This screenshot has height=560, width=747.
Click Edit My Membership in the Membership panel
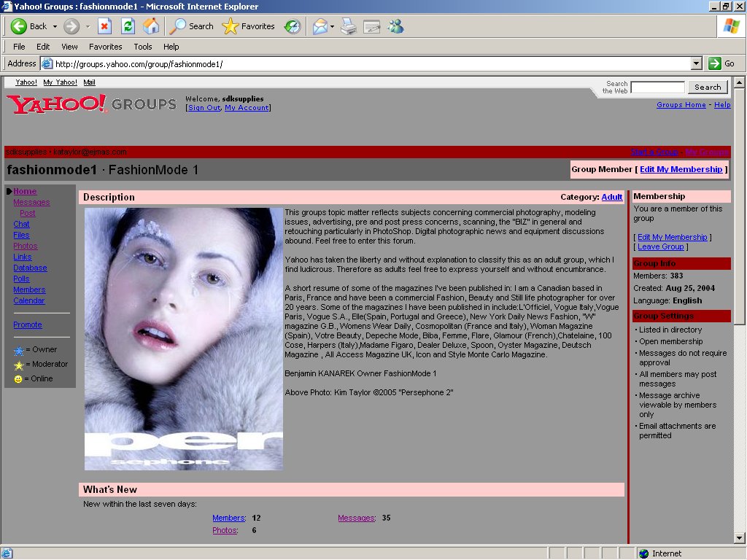[672, 237]
